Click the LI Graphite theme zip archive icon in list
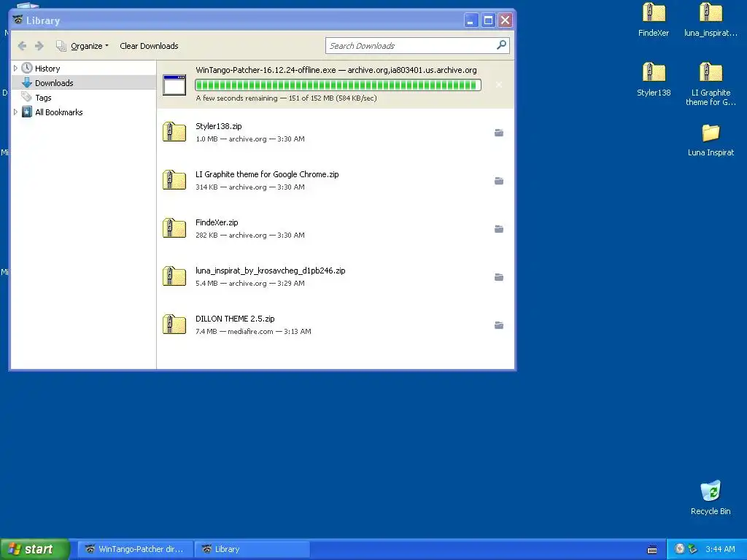 click(174, 180)
